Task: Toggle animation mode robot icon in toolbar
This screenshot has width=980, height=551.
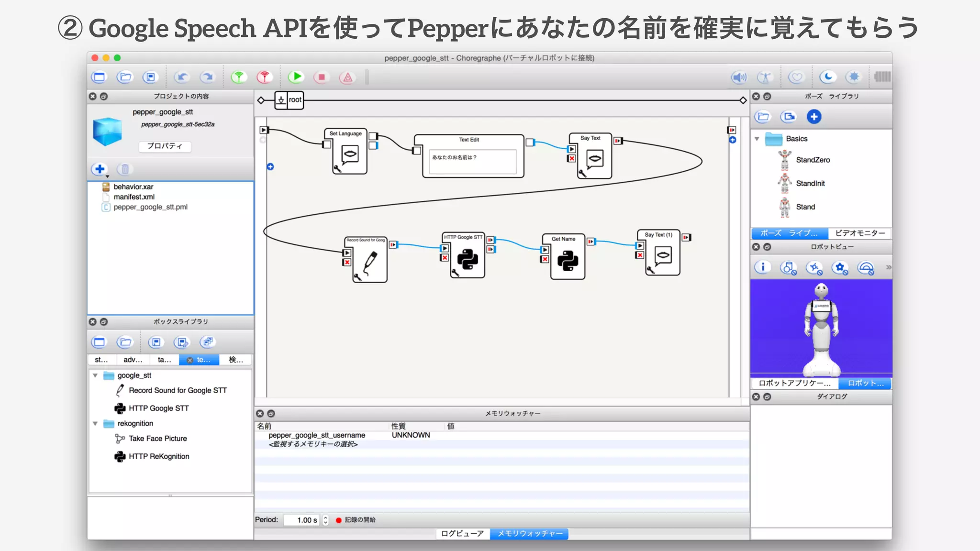Action: point(765,77)
